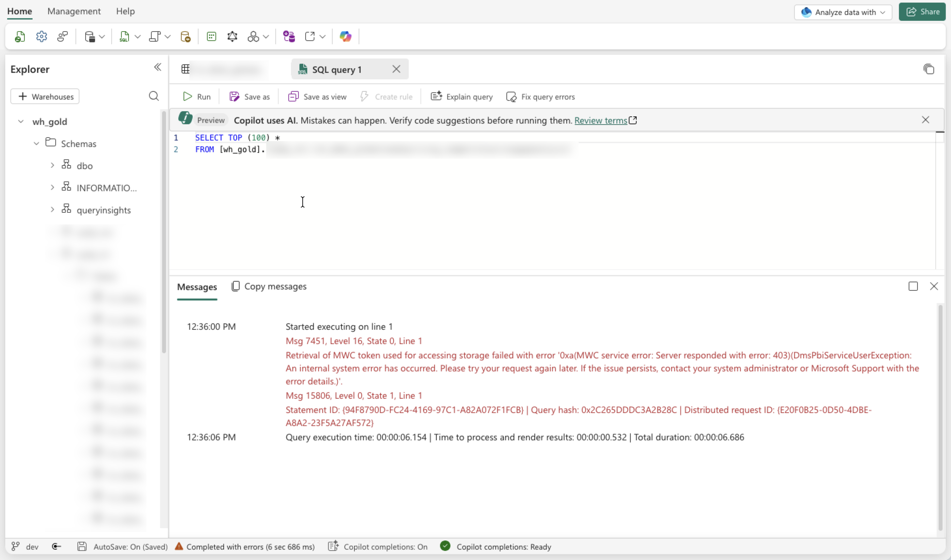
Task: Open the Review terms link
Action: click(601, 120)
